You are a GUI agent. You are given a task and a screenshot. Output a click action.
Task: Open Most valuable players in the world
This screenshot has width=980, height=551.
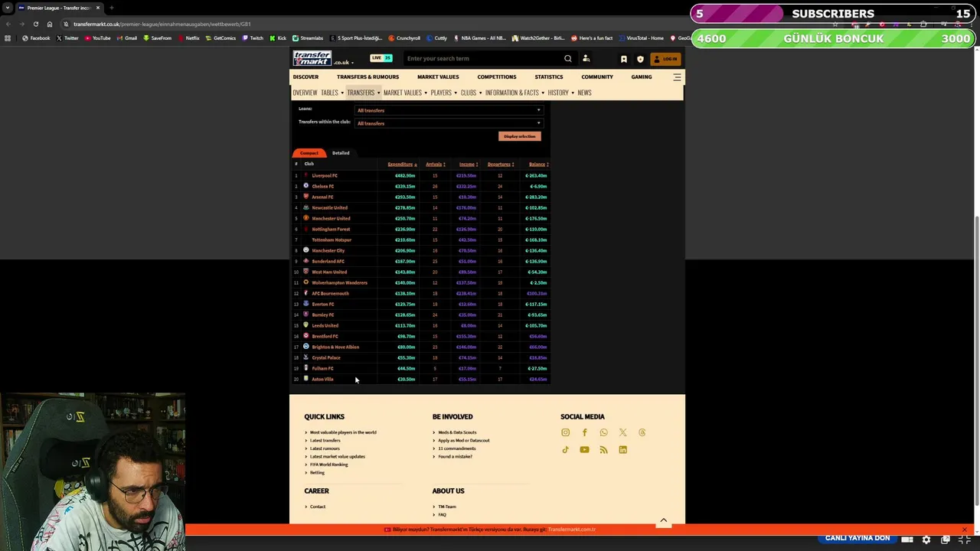point(343,432)
